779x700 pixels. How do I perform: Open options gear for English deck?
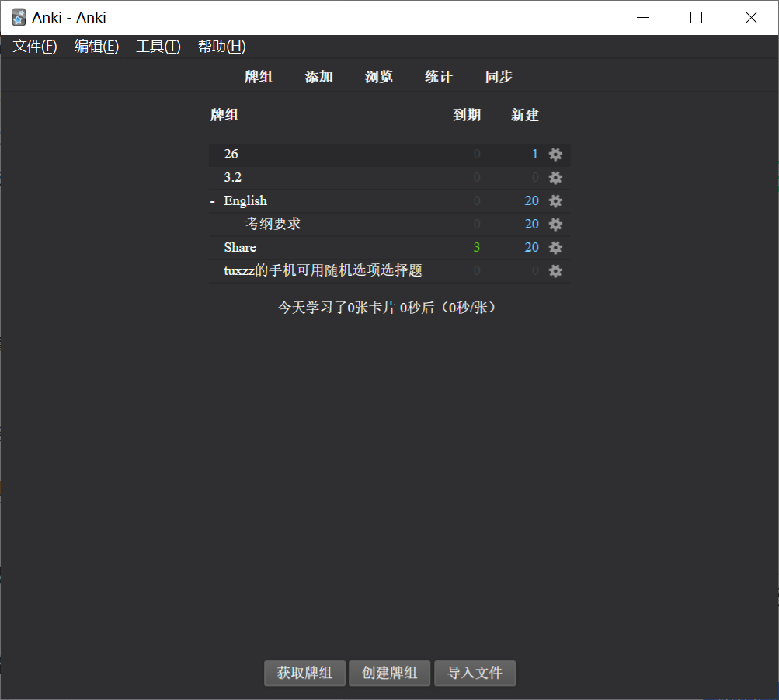555,200
